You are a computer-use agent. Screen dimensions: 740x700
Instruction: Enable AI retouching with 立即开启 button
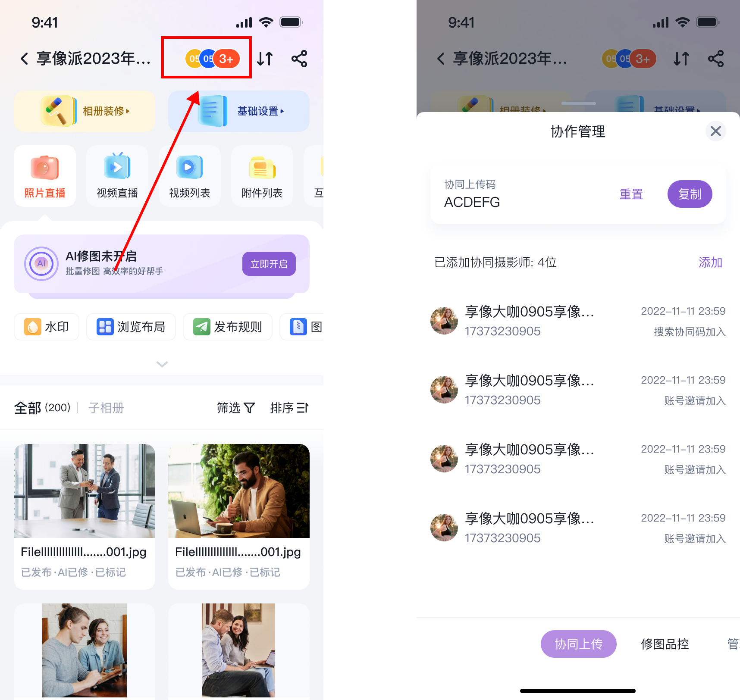coord(268,263)
